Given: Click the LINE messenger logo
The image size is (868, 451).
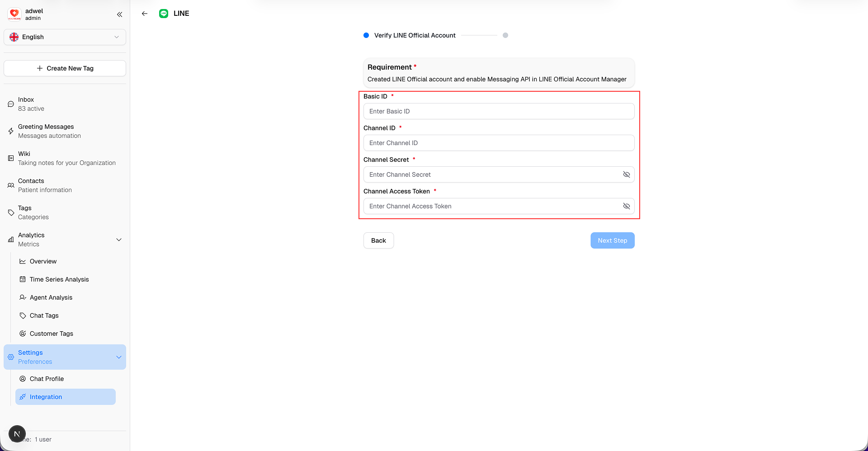Looking at the screenshot, I should point(163,14).
